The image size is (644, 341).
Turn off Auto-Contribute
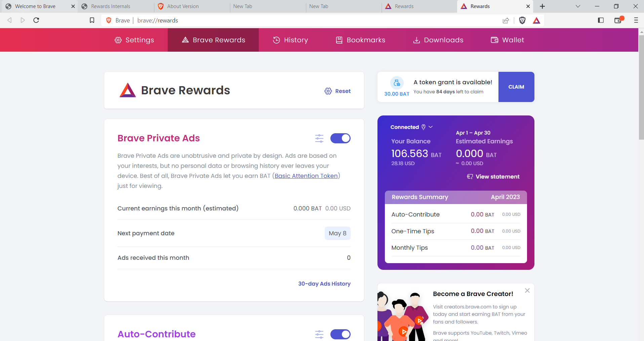340,334
